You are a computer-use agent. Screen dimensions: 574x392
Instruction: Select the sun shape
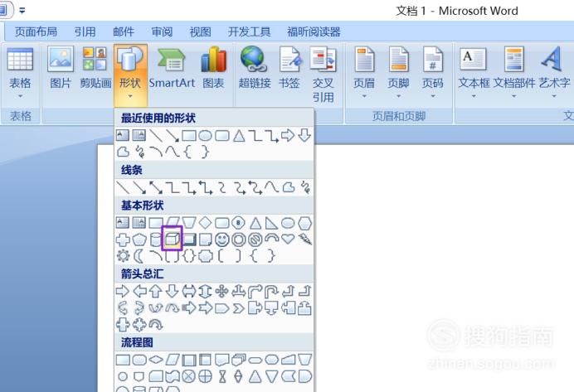click(123, 255)
